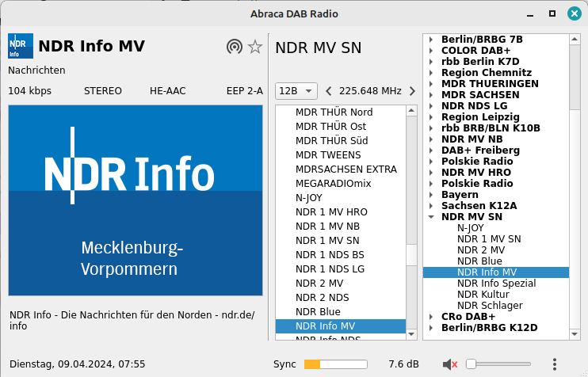588x377 pixels.
Task: Expand the Polskie Radio ensemble below DAB+ Freiberg
Action: click(x=431, y=161)
